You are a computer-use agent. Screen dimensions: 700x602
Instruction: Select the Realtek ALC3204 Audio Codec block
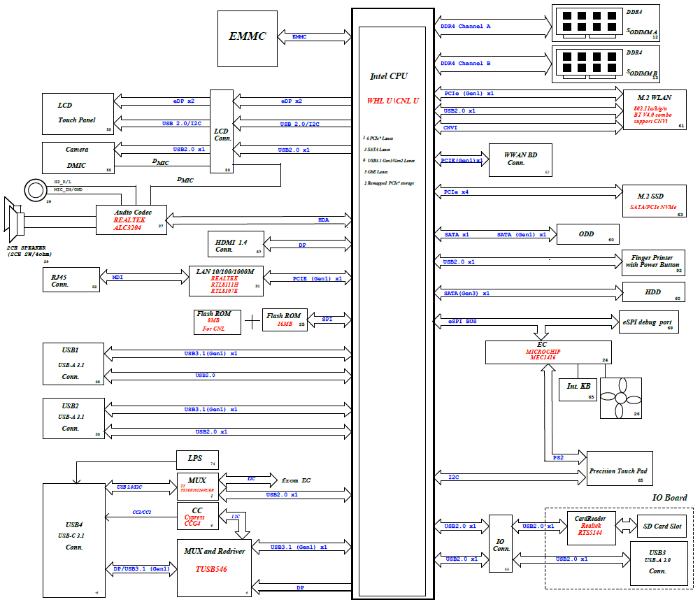click(x=131, y=219)
